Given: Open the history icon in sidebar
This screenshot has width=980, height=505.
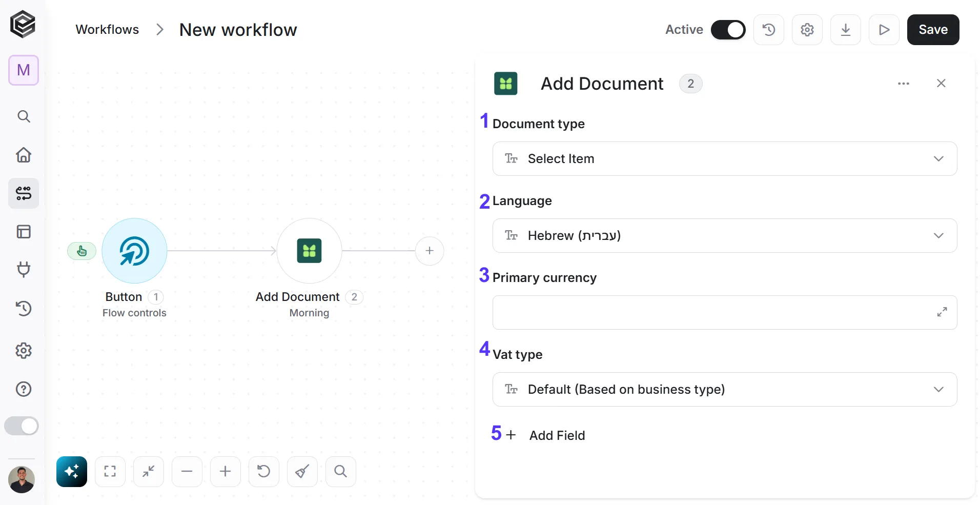Looking at the screenshot, I should pos(24,309).
